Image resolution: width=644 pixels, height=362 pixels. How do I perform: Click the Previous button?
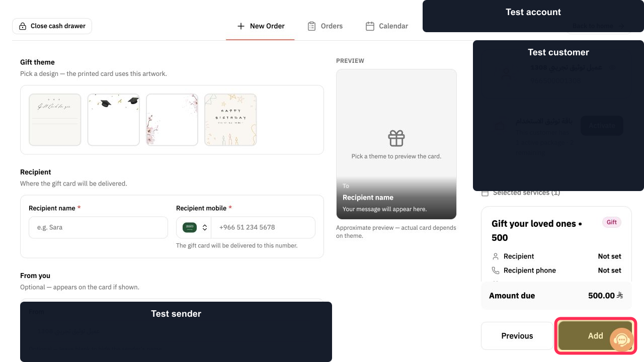517,336
